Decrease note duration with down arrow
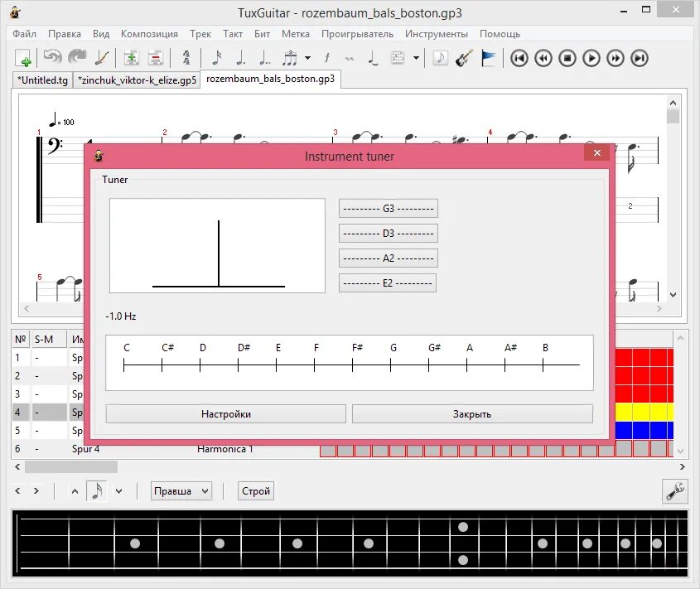The image size is (700, 589). 118,491
